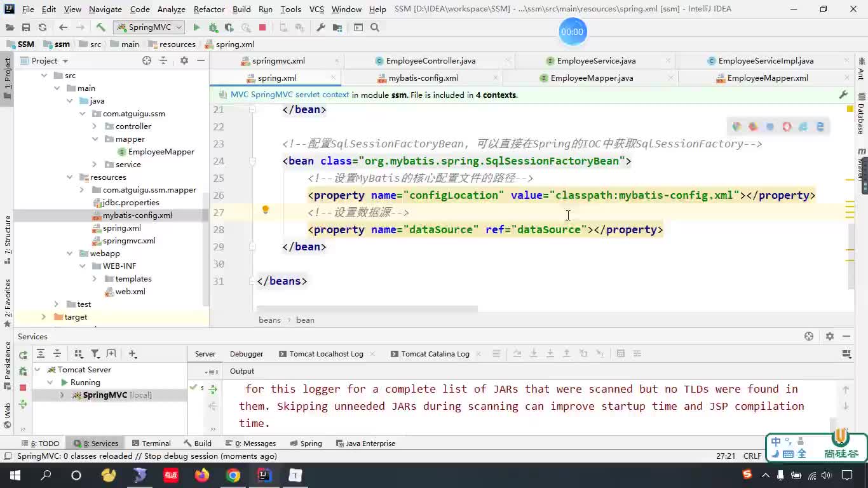Click the Back navigation arrow
This screenshot has width=868, height=488.
click(x=63, y=27)
